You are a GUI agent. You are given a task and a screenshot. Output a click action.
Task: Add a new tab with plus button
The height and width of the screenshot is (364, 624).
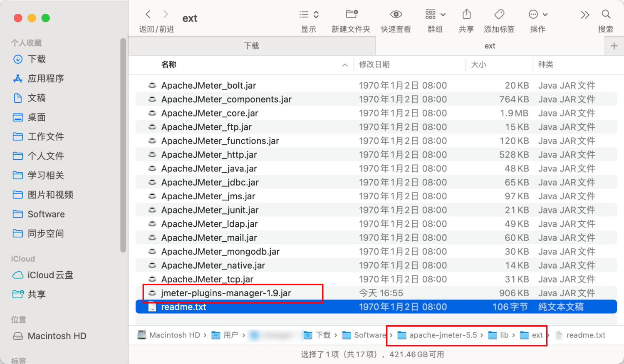tap(614, 46)
